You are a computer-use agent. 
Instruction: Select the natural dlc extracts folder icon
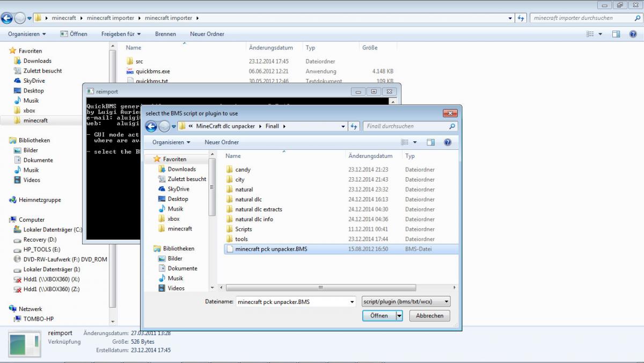coord(230,209)
